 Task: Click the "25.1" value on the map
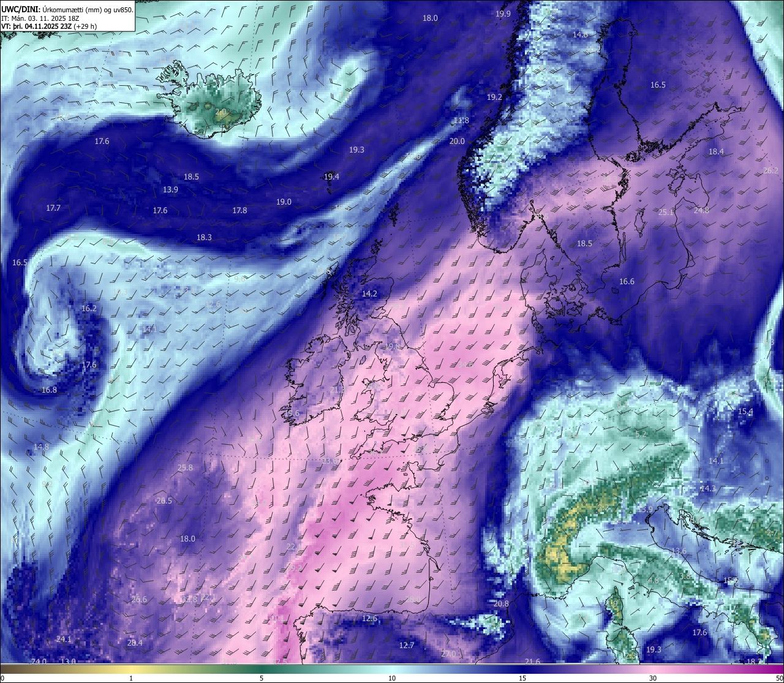pyautogui.click(x=666, y=212)
